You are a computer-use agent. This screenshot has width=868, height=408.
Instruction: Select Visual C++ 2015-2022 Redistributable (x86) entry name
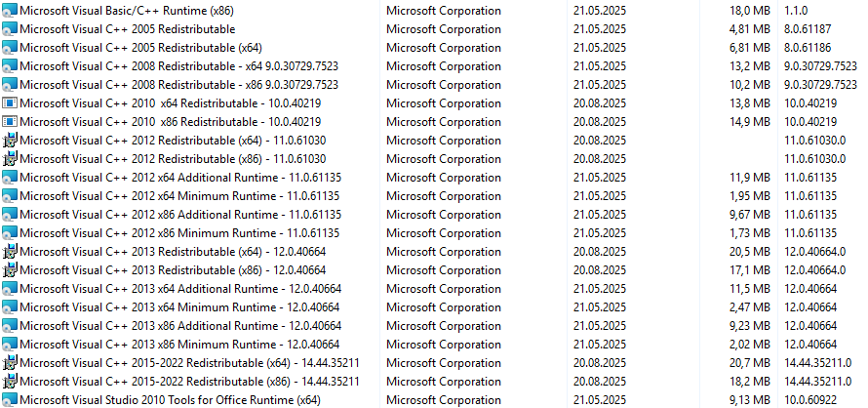point(189,382)
